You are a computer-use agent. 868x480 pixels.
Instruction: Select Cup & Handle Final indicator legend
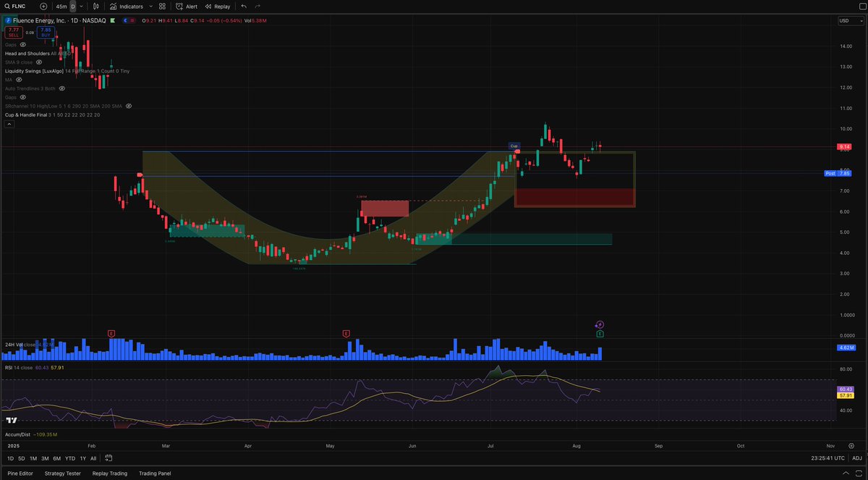coord(52,114)
